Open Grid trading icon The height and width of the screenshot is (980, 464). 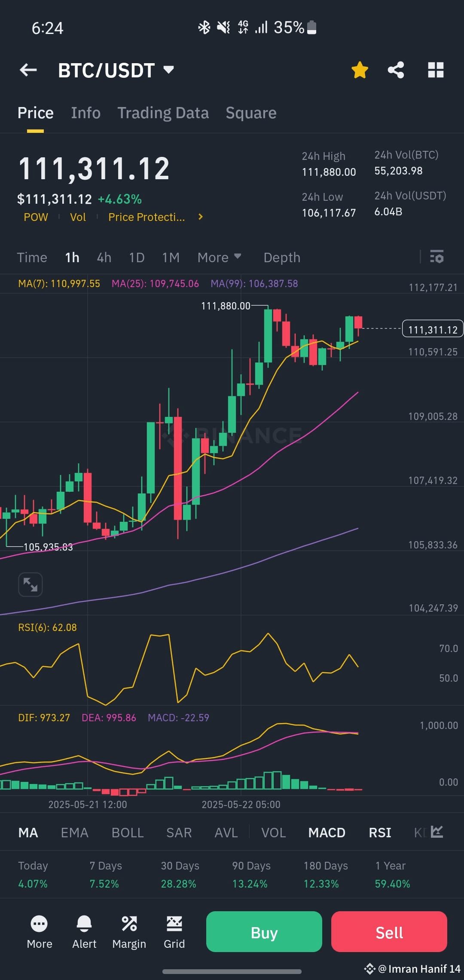[174, 932]
